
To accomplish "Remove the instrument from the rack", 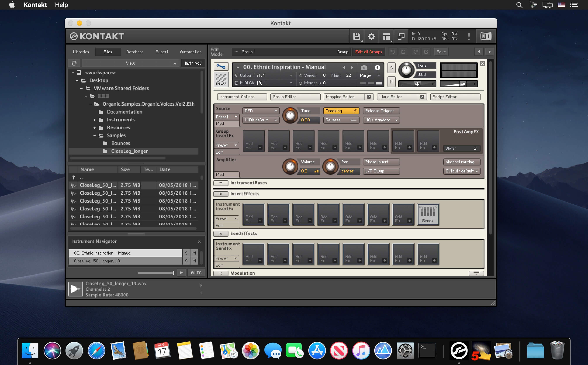I will coord(482,64).
